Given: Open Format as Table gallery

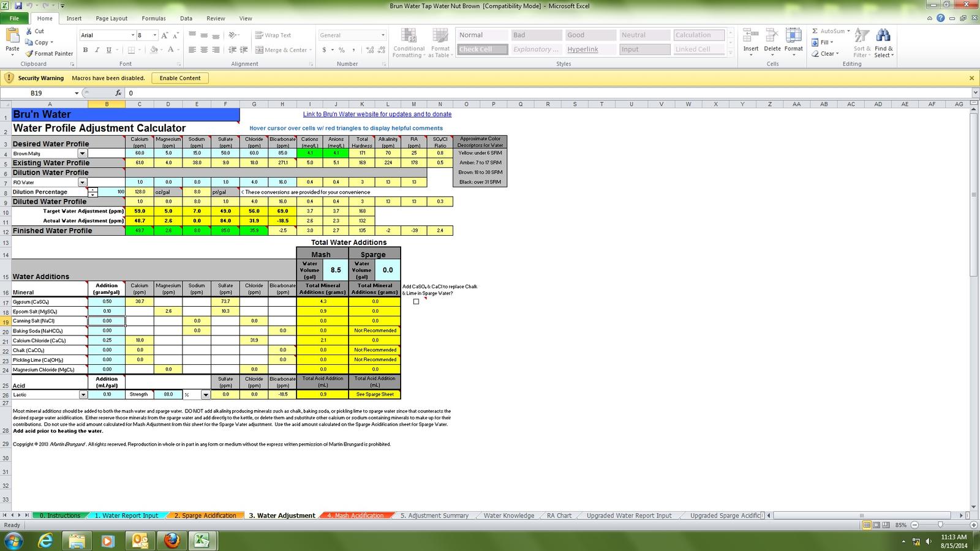Looking at the screenshot, I should 440,43.
